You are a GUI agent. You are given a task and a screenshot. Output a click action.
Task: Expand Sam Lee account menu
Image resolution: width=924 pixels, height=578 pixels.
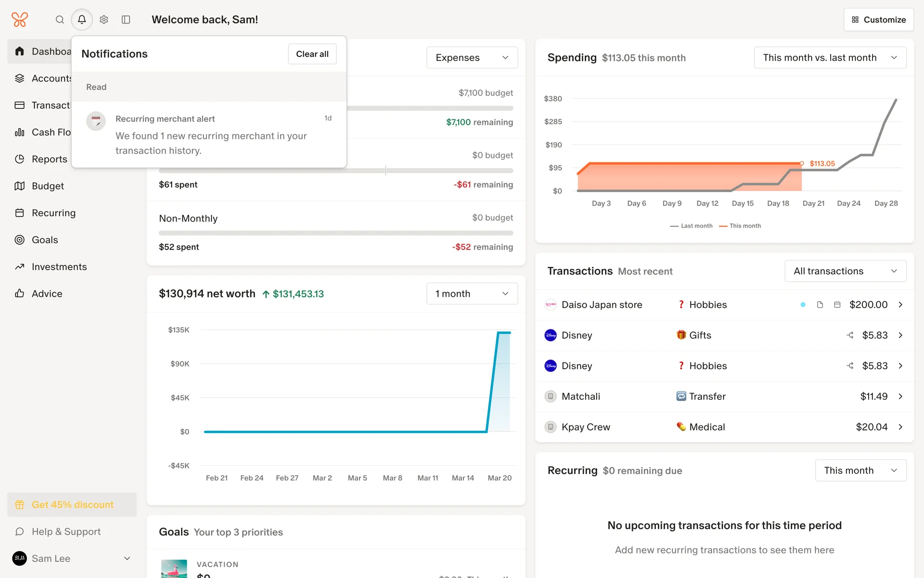(127, 559)
